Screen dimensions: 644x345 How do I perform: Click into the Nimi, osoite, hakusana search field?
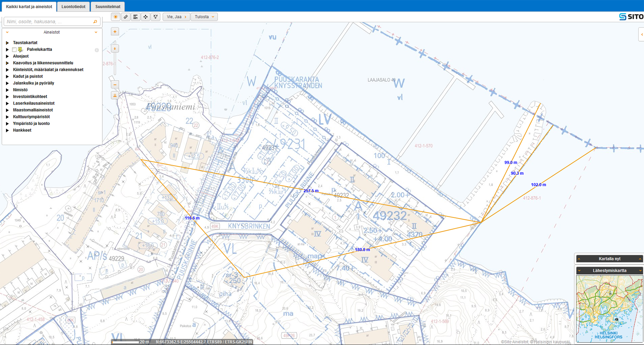(x=48, y=22)
